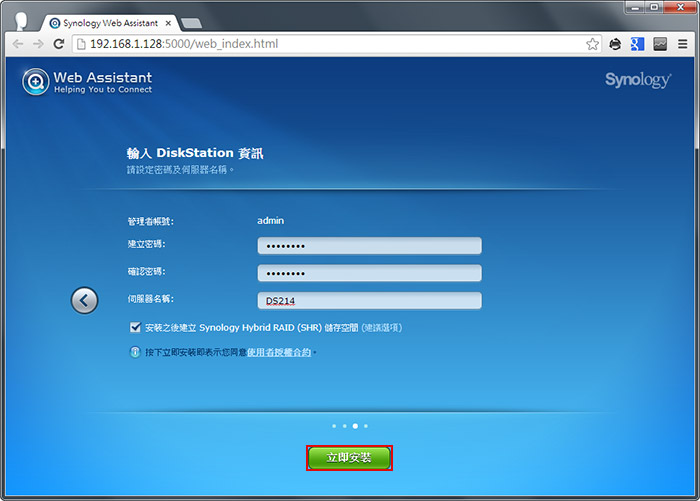The width and height of the screenshot is (700, 501).
Task: Click the green 立即安裝 install button
Action: (x=349, y=458)
